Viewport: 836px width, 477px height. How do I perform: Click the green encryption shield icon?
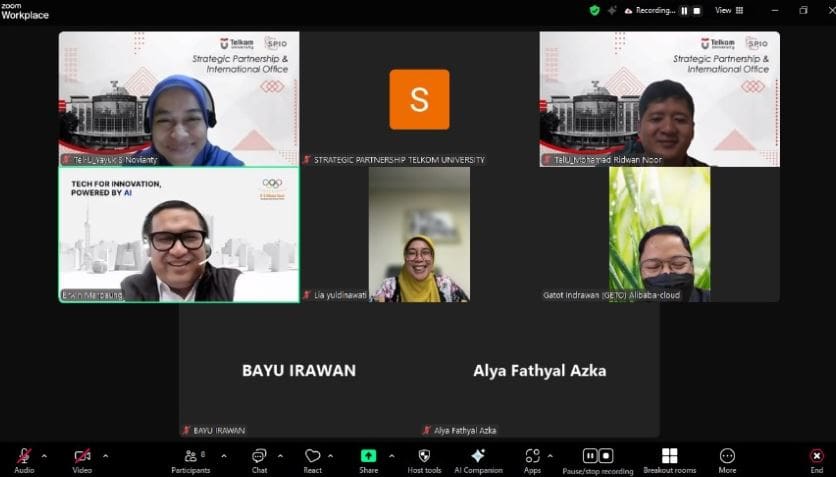point(595,10)
